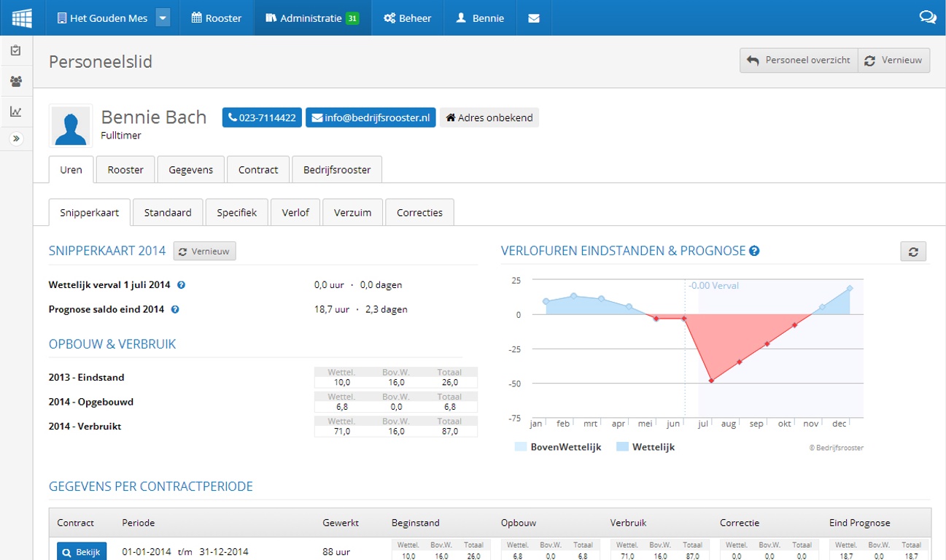Expand the Het Gouden Mes dropdown arrow

(x=163, y=18)
